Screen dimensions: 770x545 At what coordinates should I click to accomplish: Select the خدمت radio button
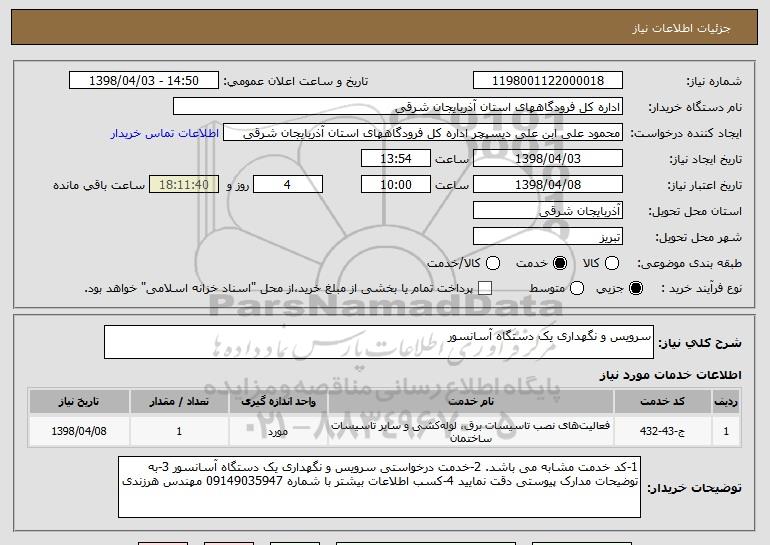point(559,263)
